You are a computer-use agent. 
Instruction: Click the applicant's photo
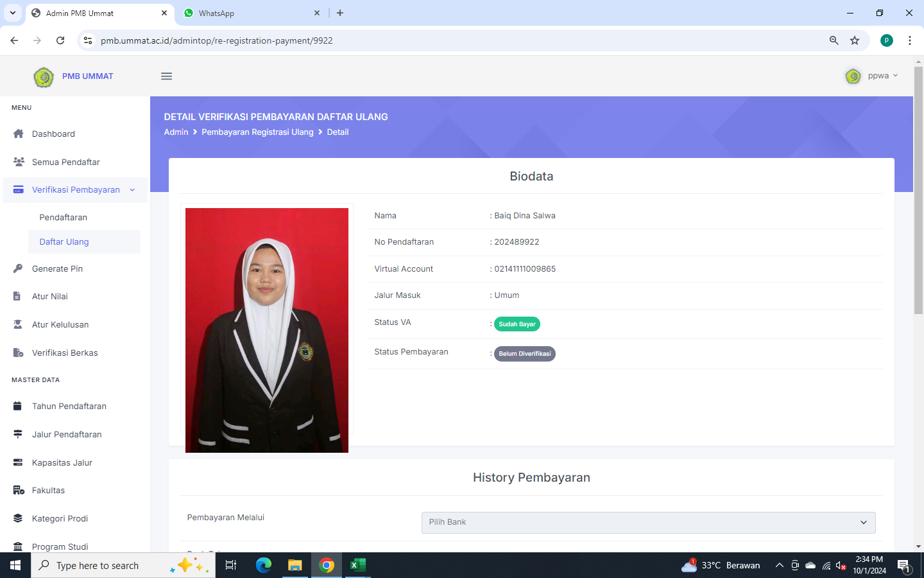[x=267, y=330]
